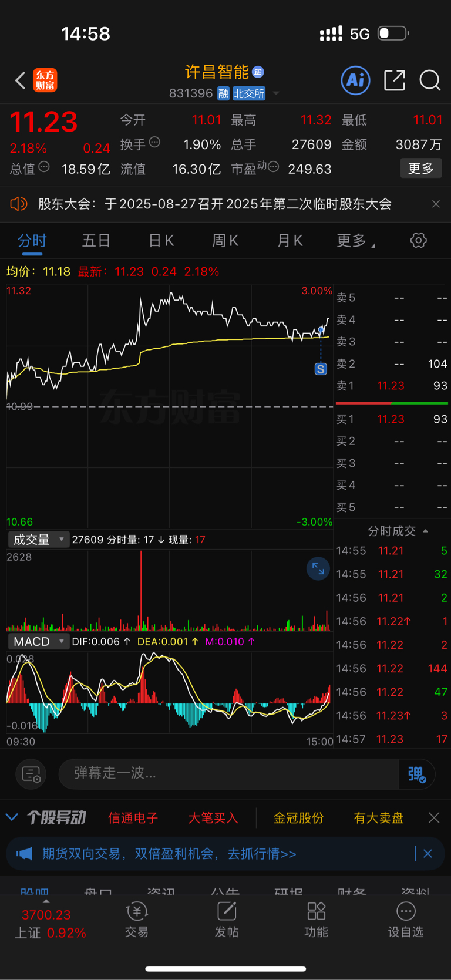The height and width of the screenshot is (980, 451).
Task: Switch to the 日K tab
Action: pos(161,240)
